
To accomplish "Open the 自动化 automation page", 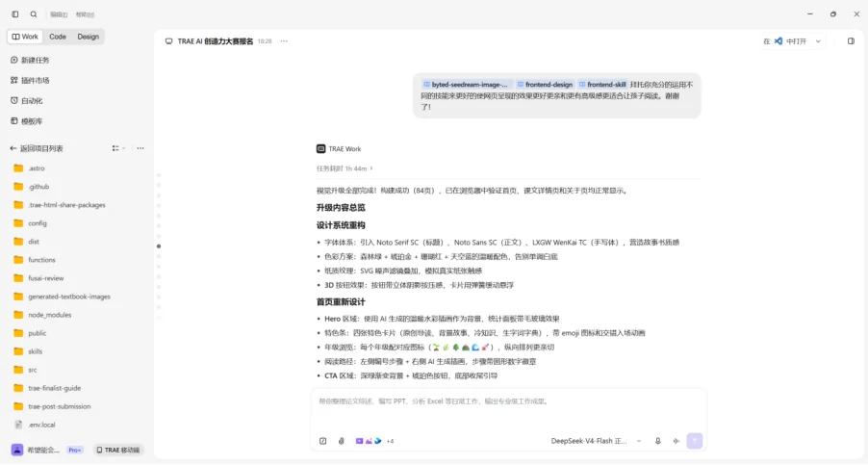I will (27, 101).
